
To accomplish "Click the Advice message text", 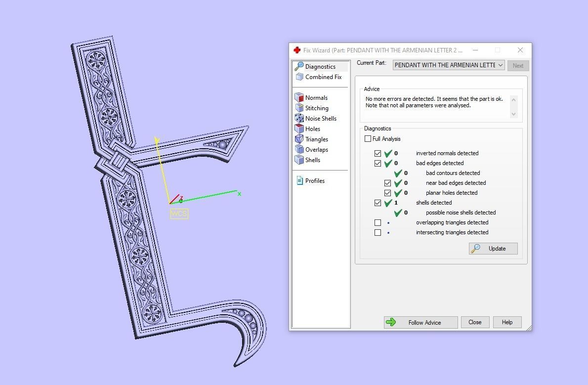I will 434,102.
